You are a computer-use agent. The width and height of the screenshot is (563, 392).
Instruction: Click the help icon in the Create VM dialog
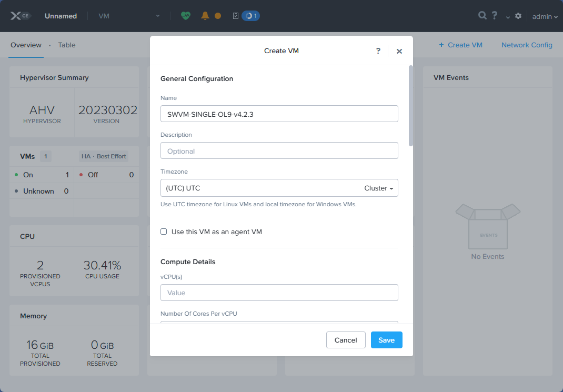coord(378,51)
